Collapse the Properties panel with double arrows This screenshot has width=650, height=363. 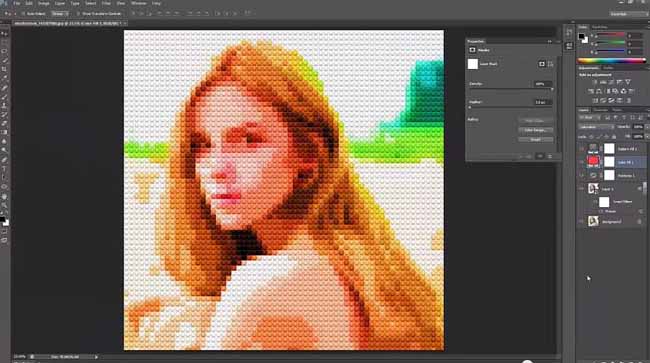click(x=550, y=41)
